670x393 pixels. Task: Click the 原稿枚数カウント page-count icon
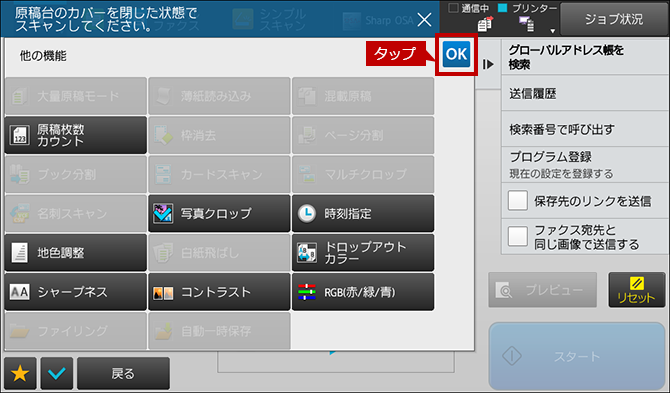[x=20, y=135]
